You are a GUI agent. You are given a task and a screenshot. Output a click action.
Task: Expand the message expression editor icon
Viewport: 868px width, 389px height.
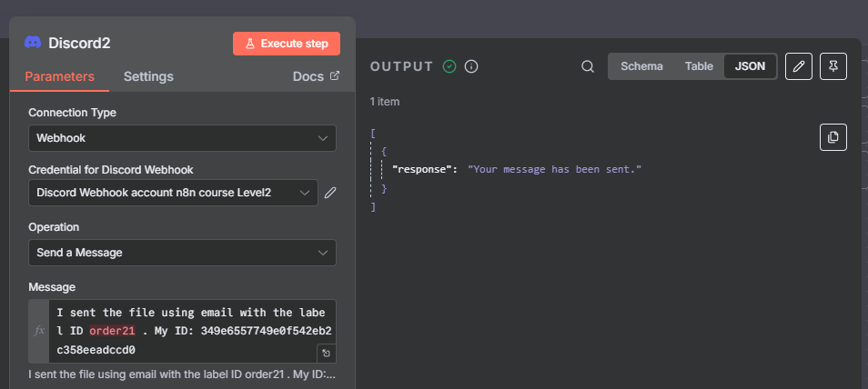[x=326, y=353]
